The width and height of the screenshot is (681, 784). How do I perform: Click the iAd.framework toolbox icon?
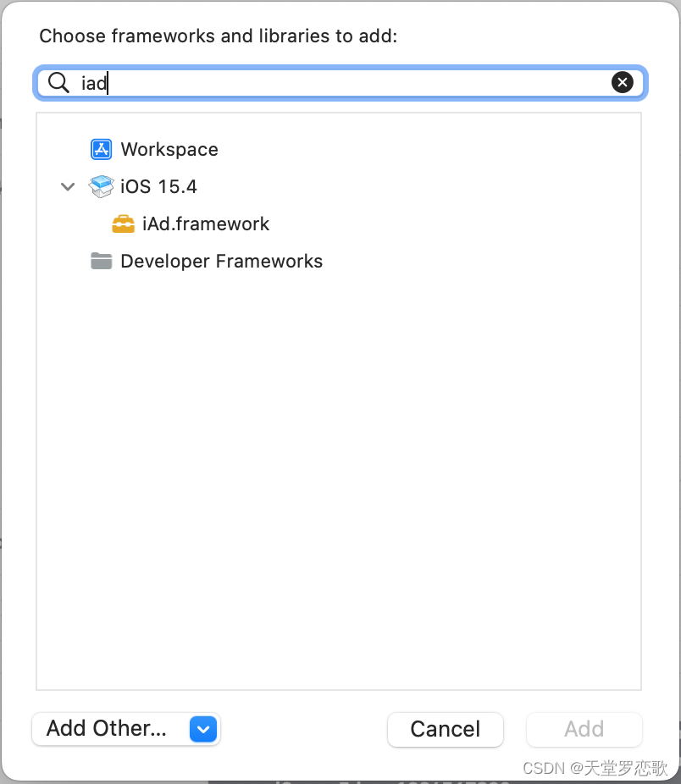[x=123, y=224]
